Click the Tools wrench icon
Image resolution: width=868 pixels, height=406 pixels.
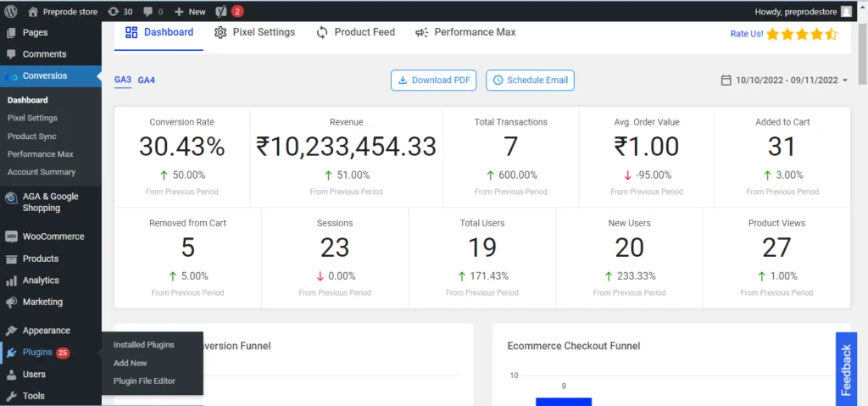click(11, 396)
